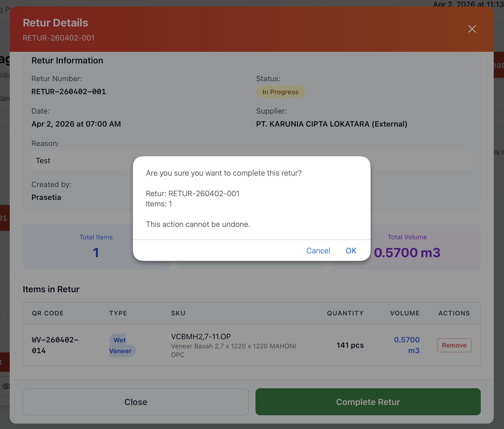Click the Total Volume 0.5700 m3 value
The height and width of the screenshot is (429, 504).
point(407,253)
